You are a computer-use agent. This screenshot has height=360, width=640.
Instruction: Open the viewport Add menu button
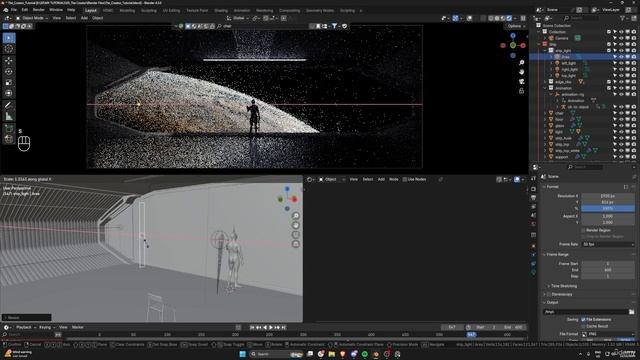84,18
